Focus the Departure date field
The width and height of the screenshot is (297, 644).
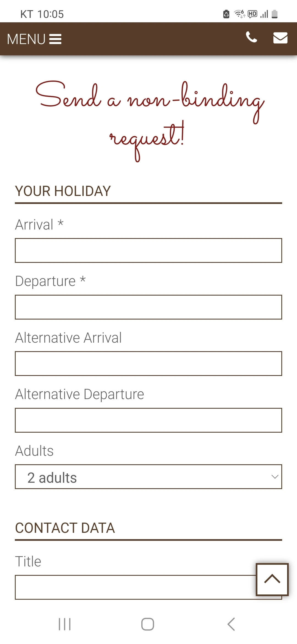148,307
